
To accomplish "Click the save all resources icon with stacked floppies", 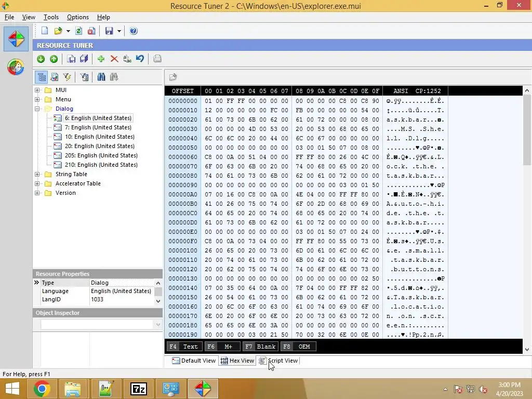I will [84, 59].
